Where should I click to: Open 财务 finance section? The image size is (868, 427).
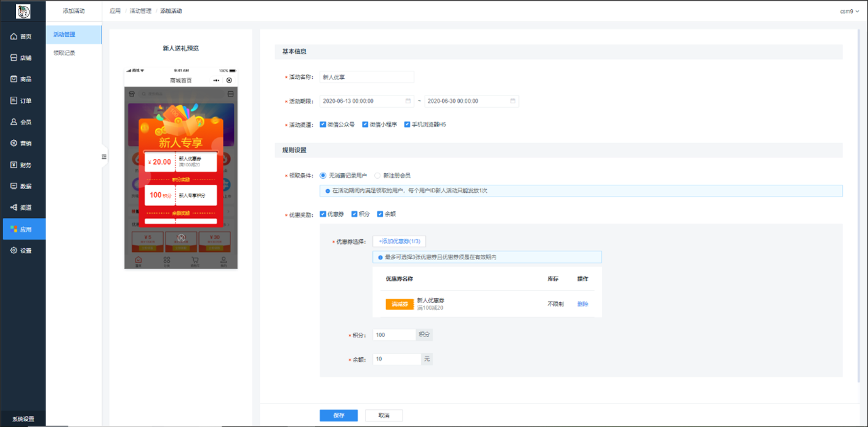pos(22,165)
